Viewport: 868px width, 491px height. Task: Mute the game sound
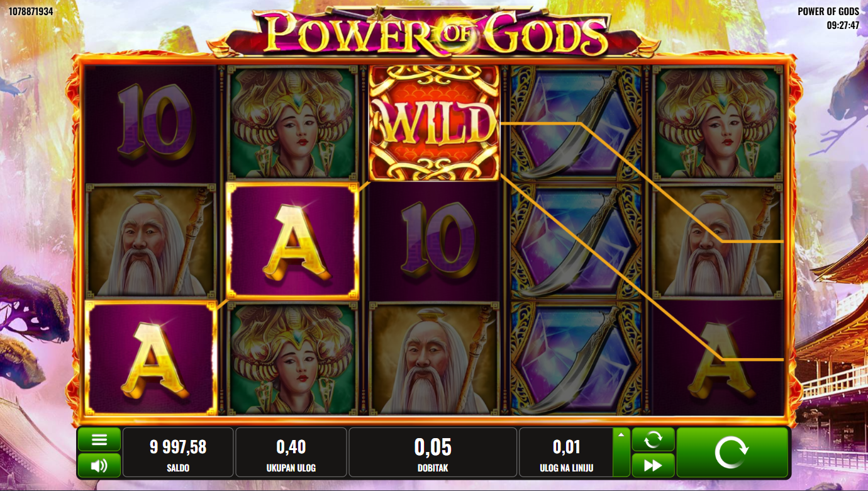click(x=99, y=466)
